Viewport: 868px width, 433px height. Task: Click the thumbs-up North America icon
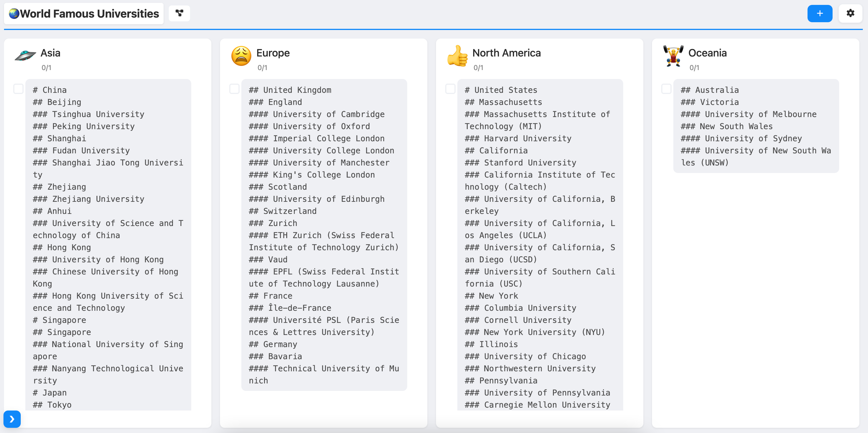457,56
